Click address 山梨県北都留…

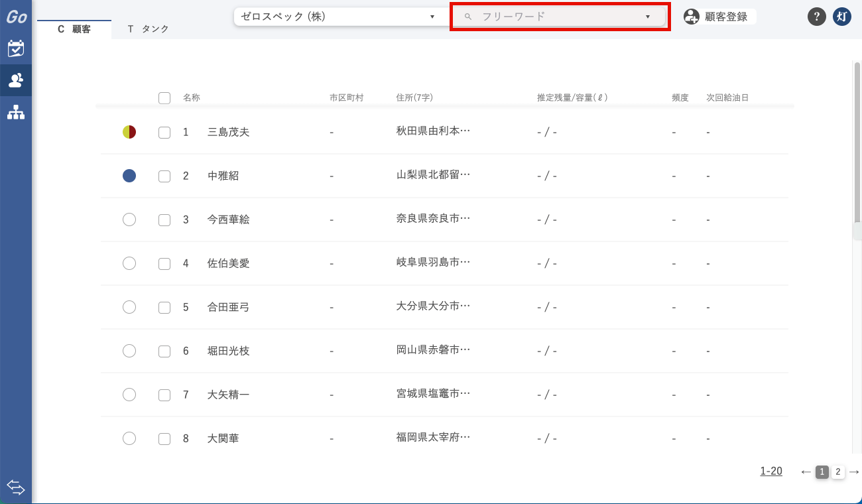coord(433,174)
